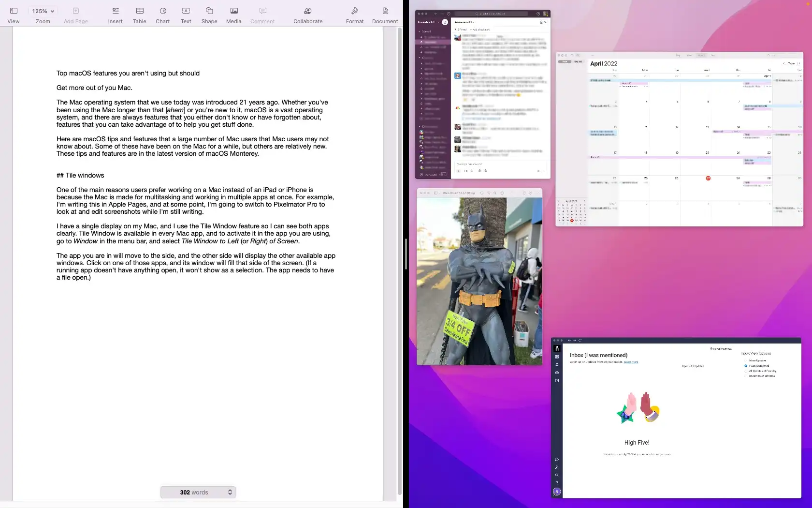This screenshot has width=812, height=508.
Task: Click the Slack message input field
Action: (x=500, y=164)
